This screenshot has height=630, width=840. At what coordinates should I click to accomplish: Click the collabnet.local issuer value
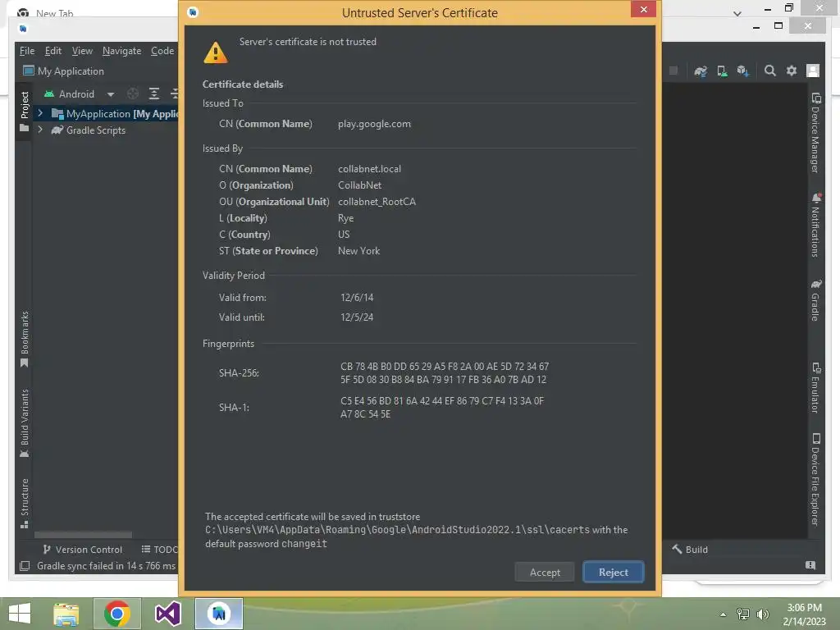click(x=369, y=169)
